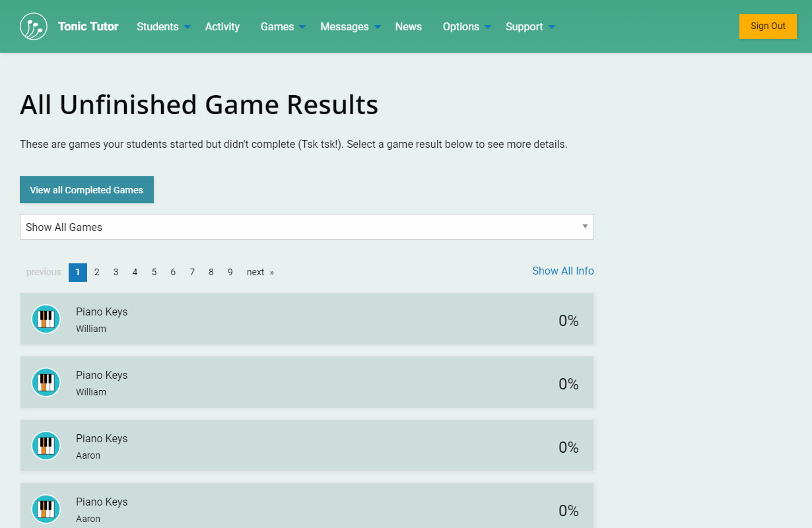Open the Show All Games combo box
This screenshot has height=528, width=812.
[x=306, y=227]
